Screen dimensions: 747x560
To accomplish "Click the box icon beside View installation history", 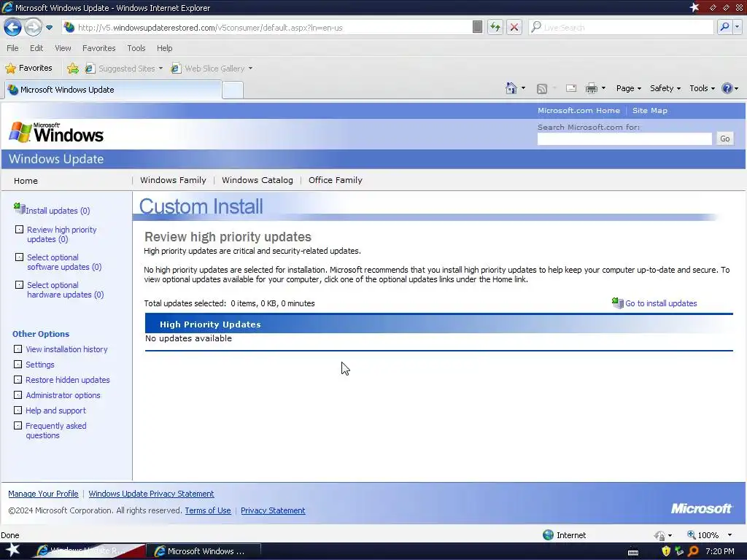I will click(x=18, y=349).
